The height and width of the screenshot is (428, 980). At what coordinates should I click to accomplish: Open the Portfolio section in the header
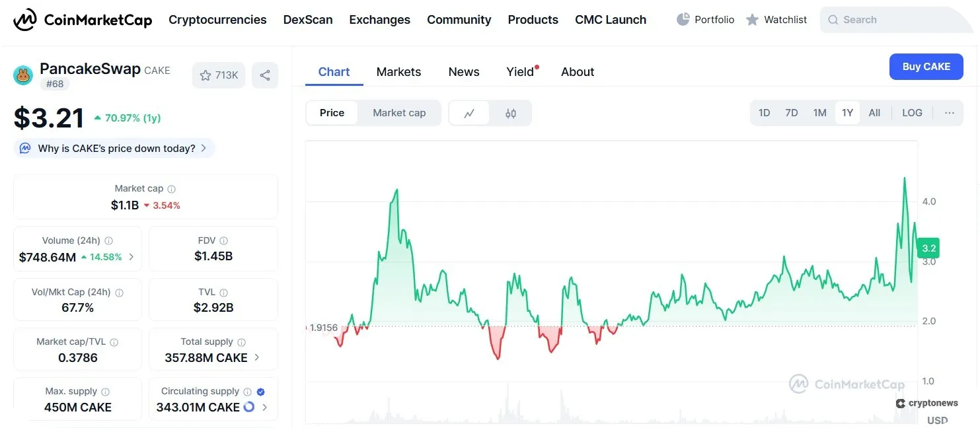(x=705, y=19)
